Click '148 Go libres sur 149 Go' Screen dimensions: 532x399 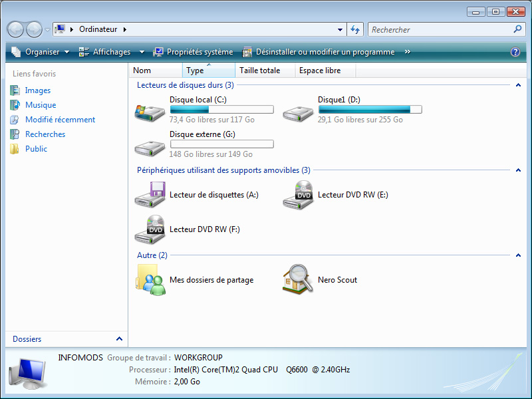pyautogui.click(x=211, y=154)
